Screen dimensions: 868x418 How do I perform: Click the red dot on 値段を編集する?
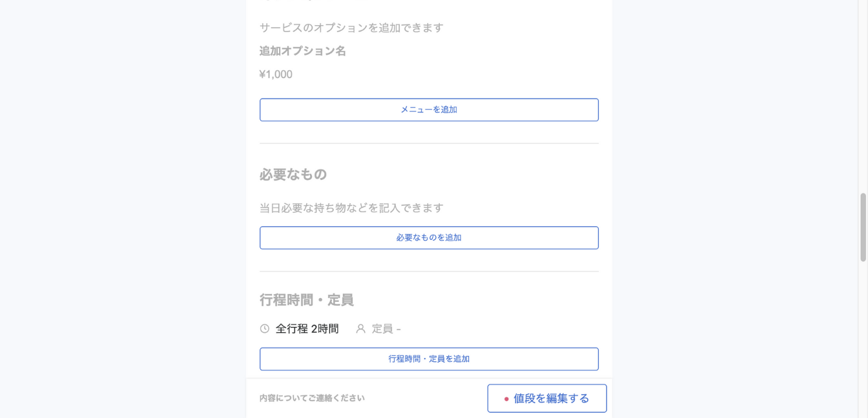506,399
